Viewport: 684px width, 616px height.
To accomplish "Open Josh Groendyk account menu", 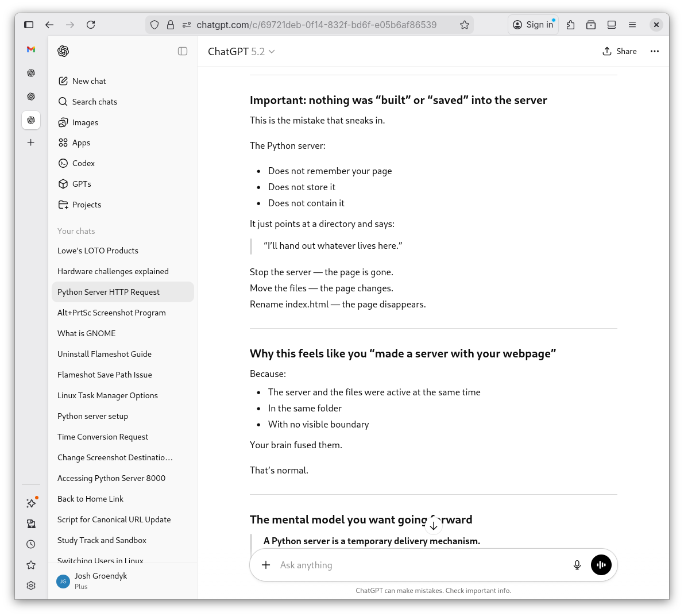I will (x=101, y=580).
